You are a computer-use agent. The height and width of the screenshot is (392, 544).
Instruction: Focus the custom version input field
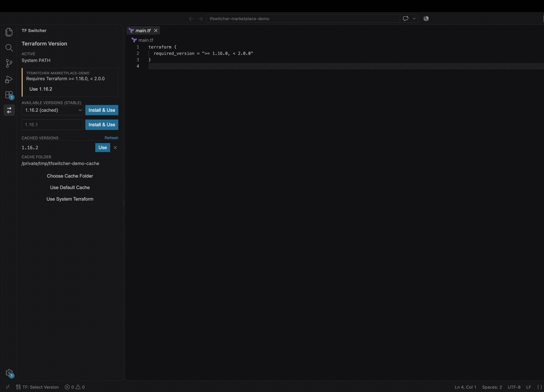52,125
